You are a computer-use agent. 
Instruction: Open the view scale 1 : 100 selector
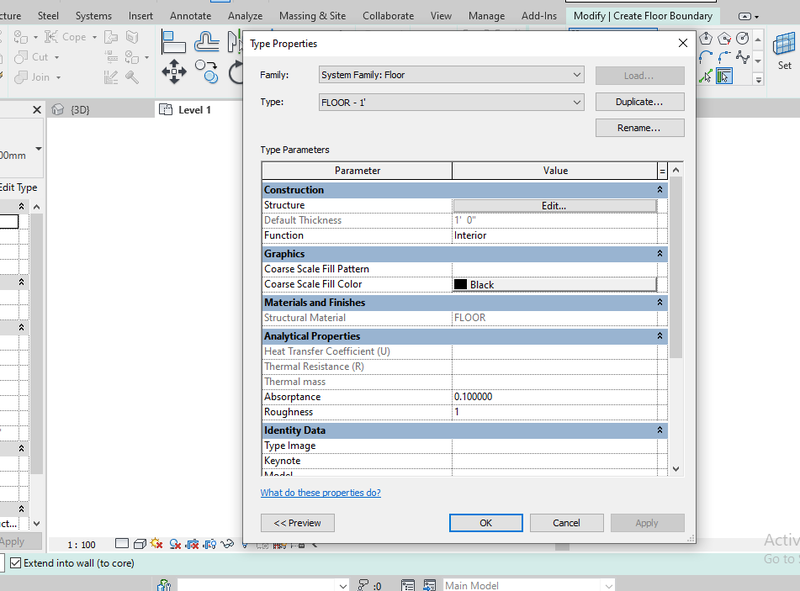click(x=82, y=545)
